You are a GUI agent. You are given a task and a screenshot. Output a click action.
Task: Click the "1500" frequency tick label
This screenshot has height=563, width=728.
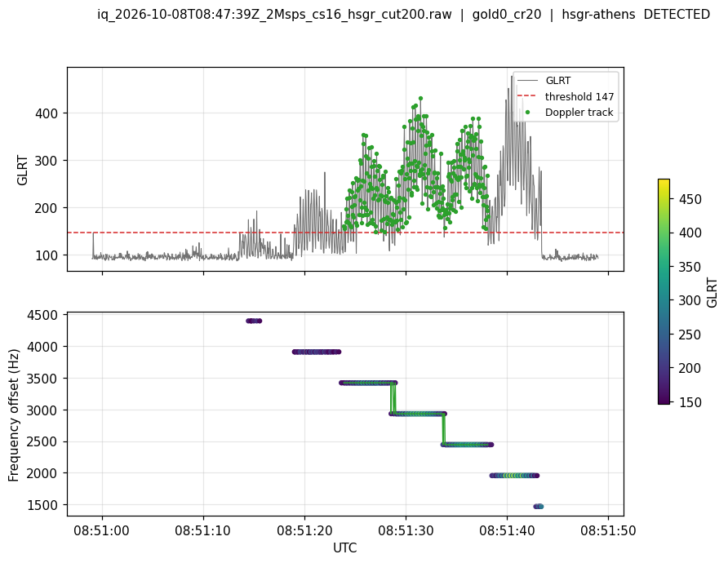[42, 505]
